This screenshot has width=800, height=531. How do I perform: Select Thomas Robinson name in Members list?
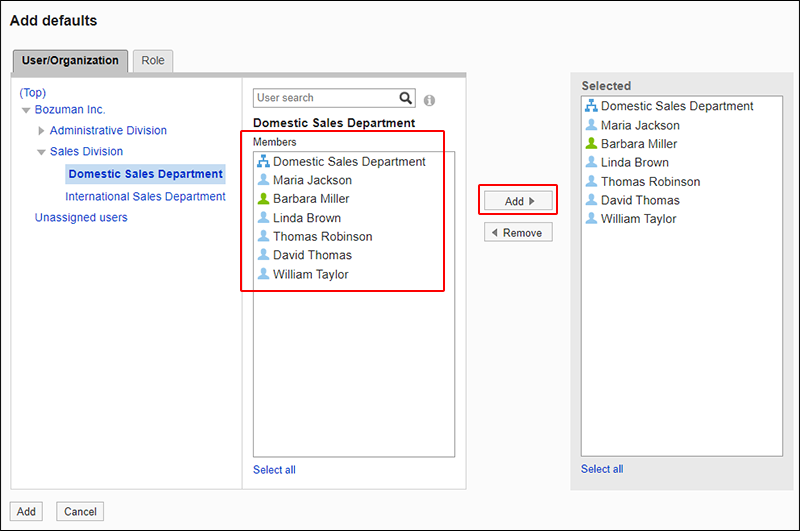[x=322, y=237]
